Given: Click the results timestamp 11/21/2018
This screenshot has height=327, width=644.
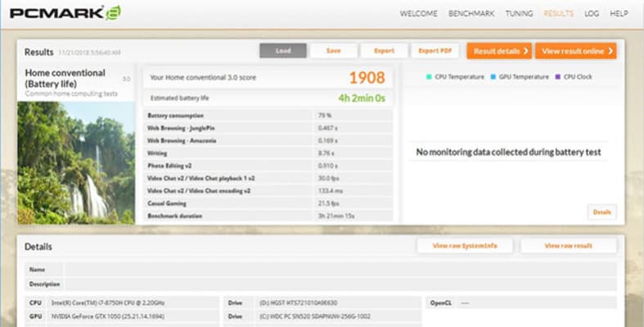Looking at the screenshot, I should (x=89, y=52).
